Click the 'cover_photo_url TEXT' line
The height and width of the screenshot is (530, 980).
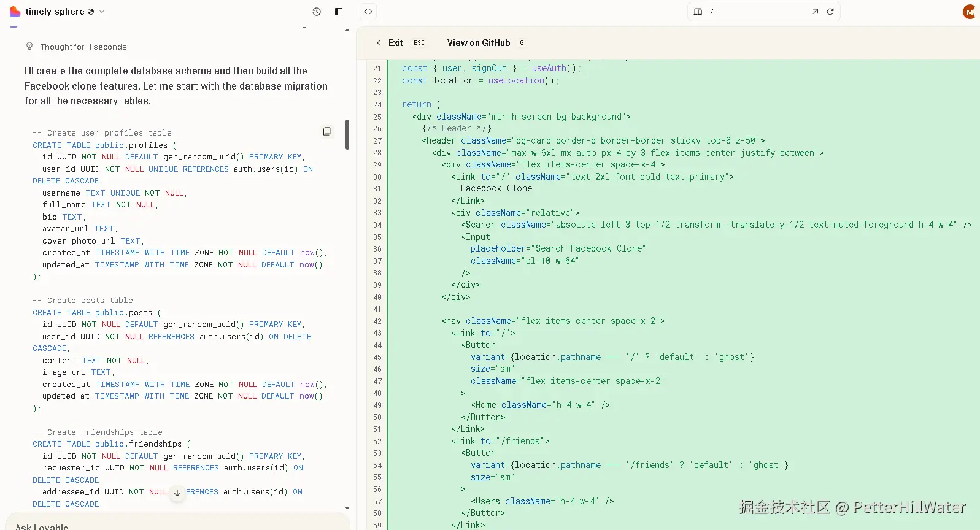93,241
